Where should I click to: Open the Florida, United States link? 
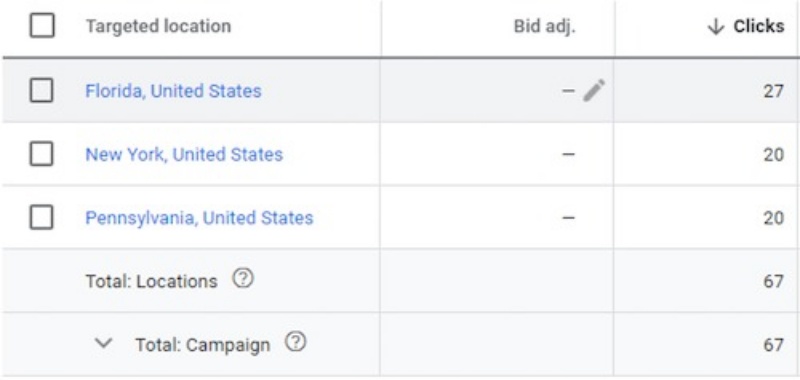tap(173, 91)
